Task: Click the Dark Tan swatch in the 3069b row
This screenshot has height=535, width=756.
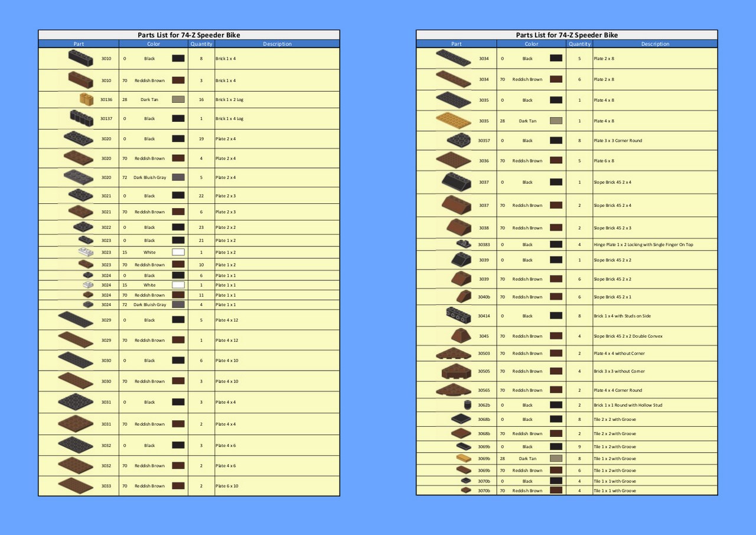Action: (x=556, y=458)
